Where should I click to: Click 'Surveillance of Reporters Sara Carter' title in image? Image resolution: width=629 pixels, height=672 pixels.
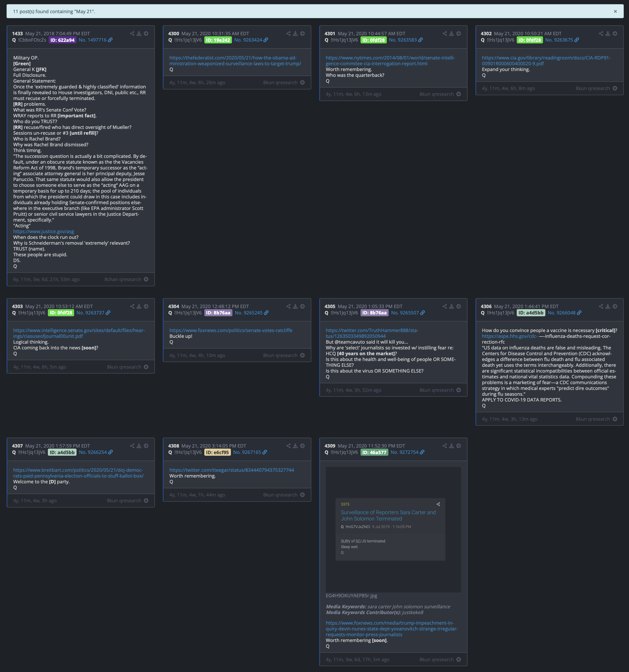(388, 515)
